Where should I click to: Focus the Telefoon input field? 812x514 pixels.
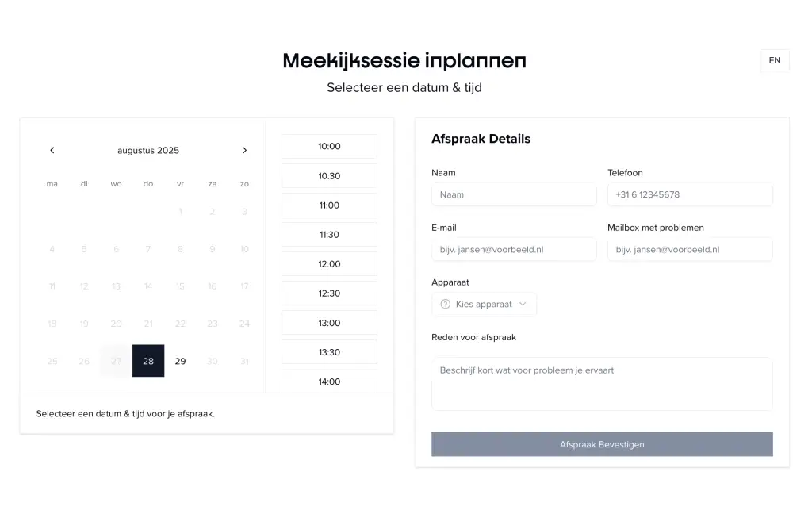tap(690, 194)
